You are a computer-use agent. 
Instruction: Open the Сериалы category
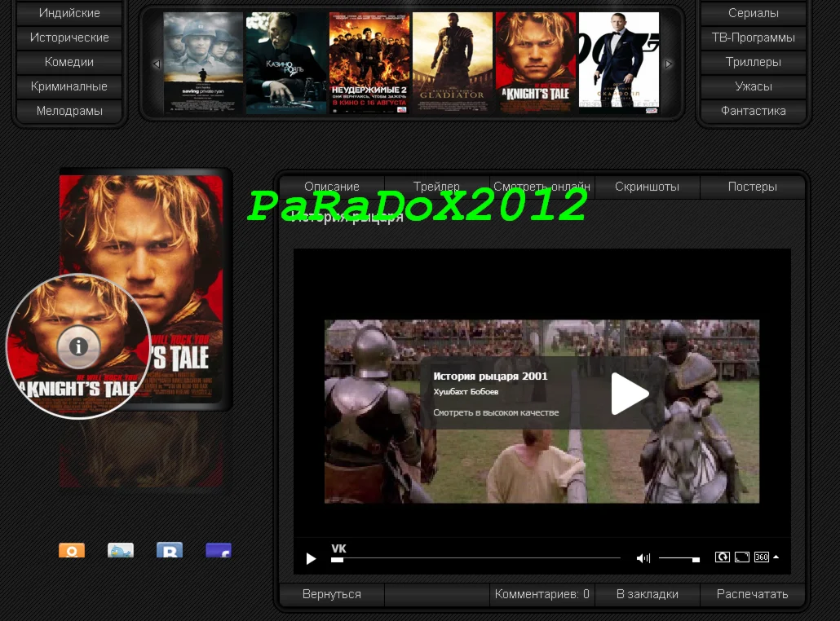coord(754,13)
